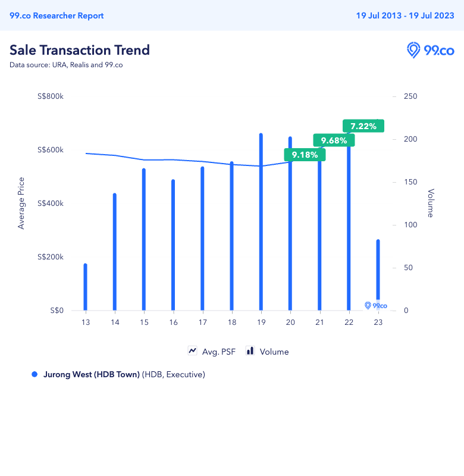The image size is (464, 476).
Task: Click the 'S$600k' axis label
Action: click(x=51, y=150)
